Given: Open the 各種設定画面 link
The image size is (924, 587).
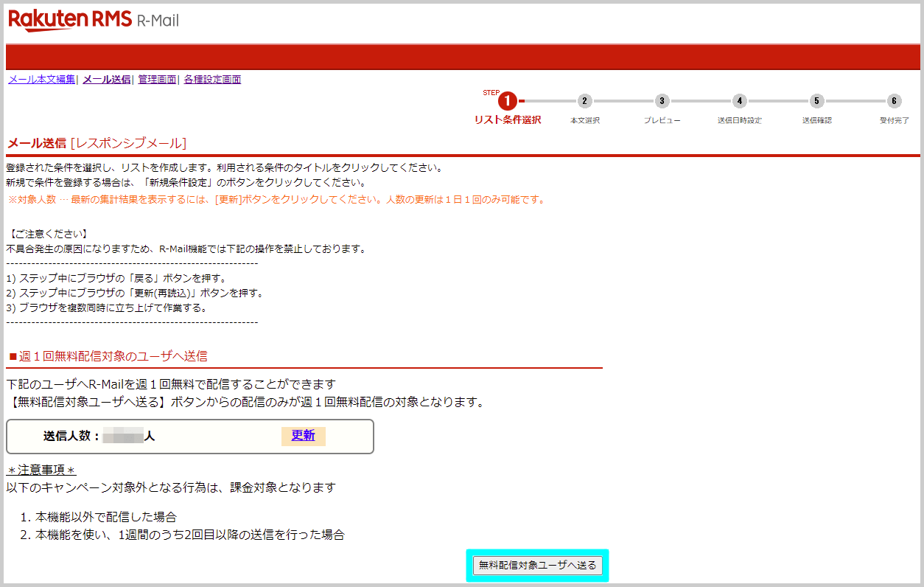Looking at the screenshot, I should point(212,80).
